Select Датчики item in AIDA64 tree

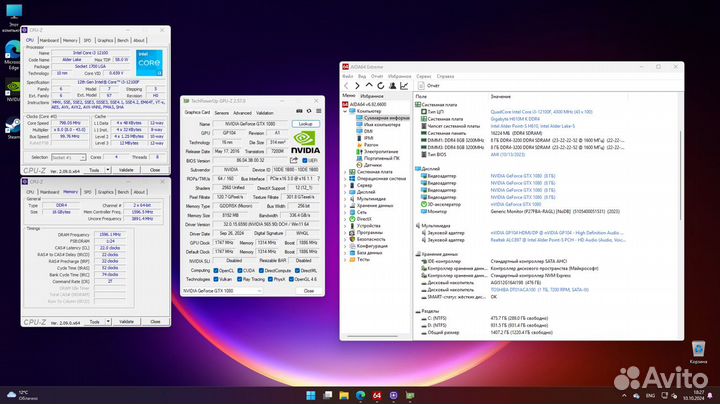369,165
